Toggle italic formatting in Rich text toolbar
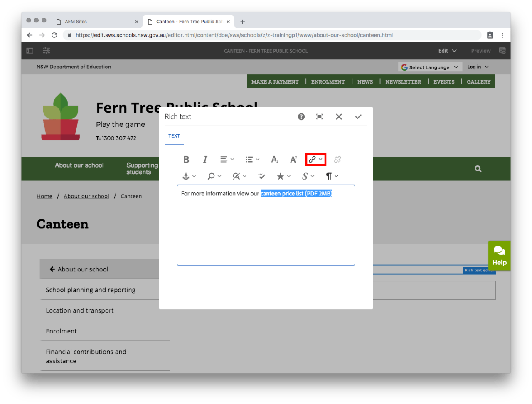 205,160
